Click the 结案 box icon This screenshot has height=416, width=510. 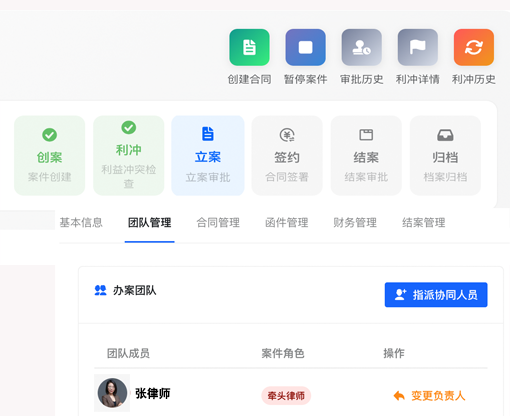click(x=366, y=135)
